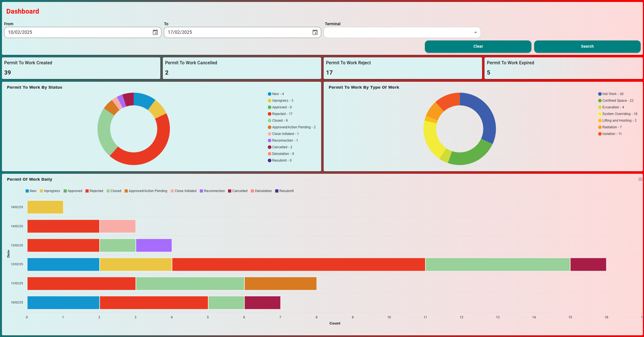This screenshot has height=337, width=644.
Task: Open the From date calendar picker icon
Action: pyautogui.click(x=155, y=32)
